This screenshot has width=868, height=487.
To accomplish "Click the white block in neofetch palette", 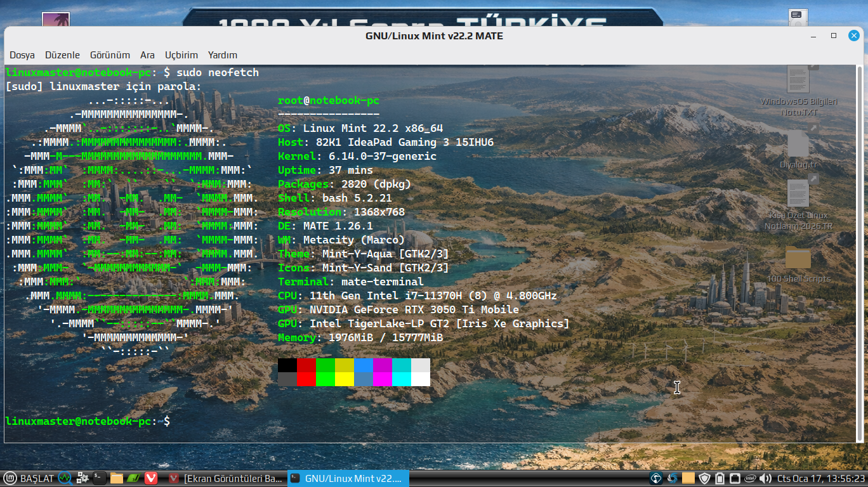I will (x=421, y=379).
